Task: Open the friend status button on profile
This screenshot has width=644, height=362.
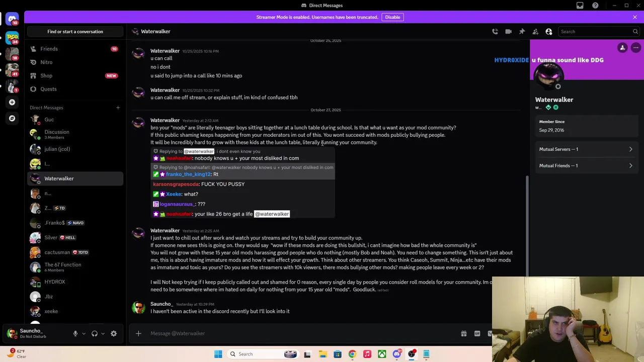Action: (622, 48)
